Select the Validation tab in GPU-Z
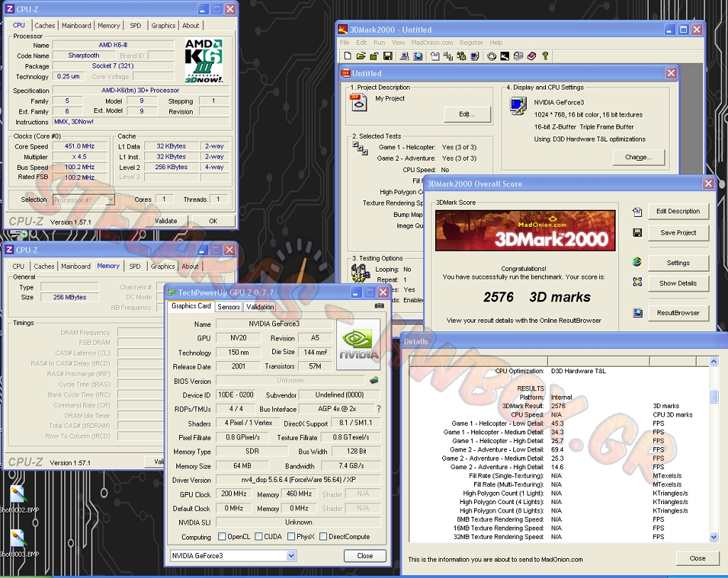 pos(260,307)
